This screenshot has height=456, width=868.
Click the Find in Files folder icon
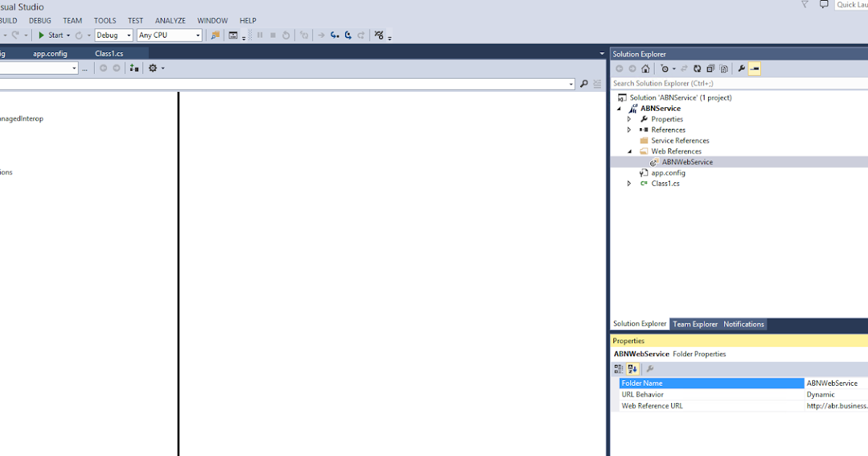[215, 35]
